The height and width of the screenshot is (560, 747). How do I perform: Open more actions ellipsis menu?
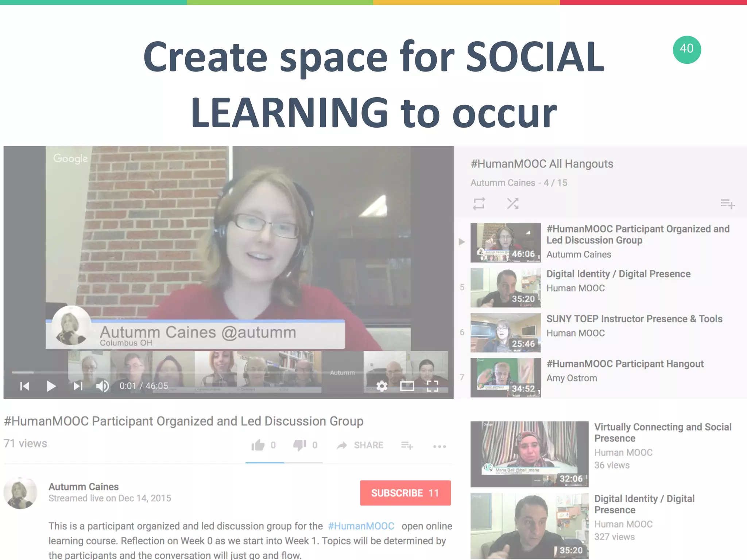pos(440,446)
